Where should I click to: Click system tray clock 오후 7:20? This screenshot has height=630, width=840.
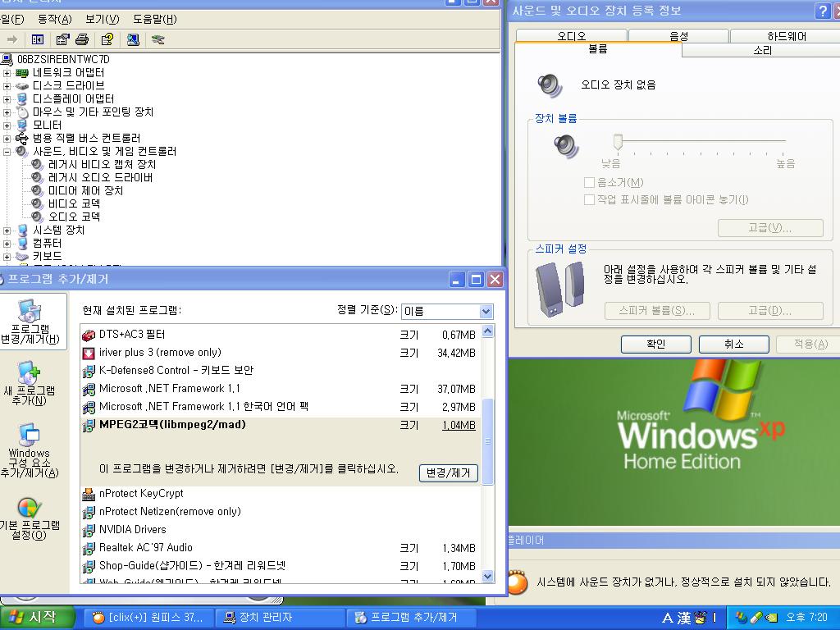coord(806,617)
